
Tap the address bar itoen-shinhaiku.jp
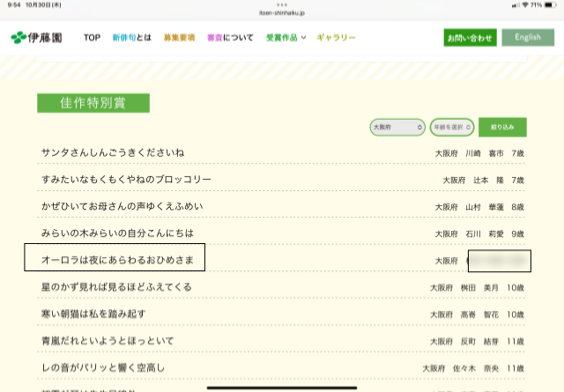282,12
